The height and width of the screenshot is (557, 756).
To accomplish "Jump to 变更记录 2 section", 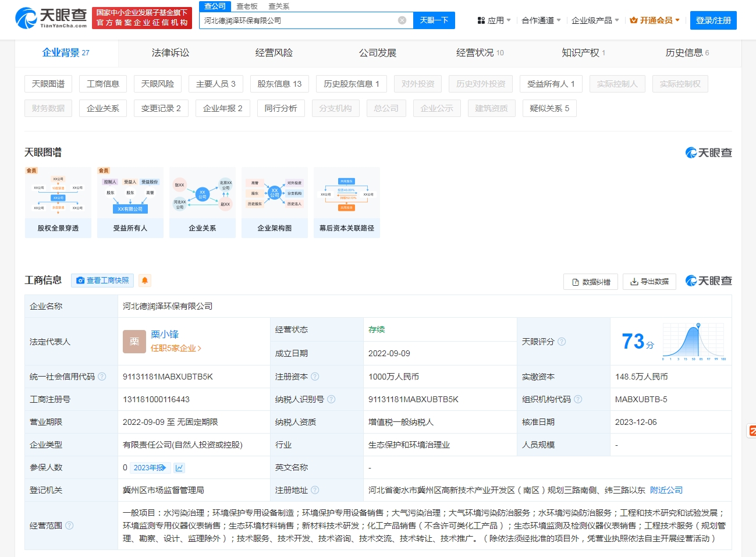I will pyautogui.click(x=161, y=108).
